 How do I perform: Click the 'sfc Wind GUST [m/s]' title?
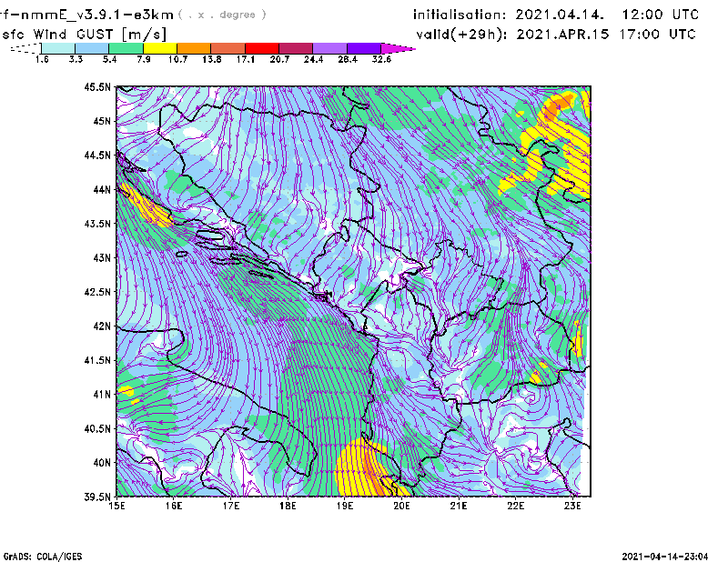pos(84,35)
